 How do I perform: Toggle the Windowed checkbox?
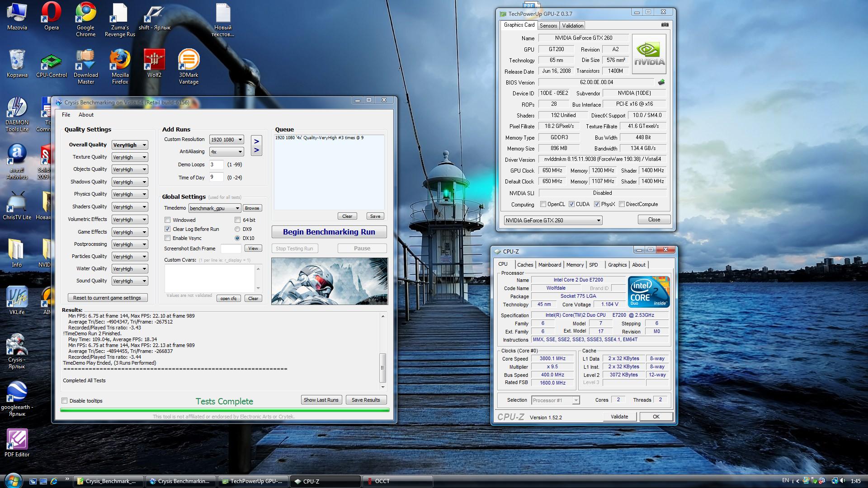168,220
